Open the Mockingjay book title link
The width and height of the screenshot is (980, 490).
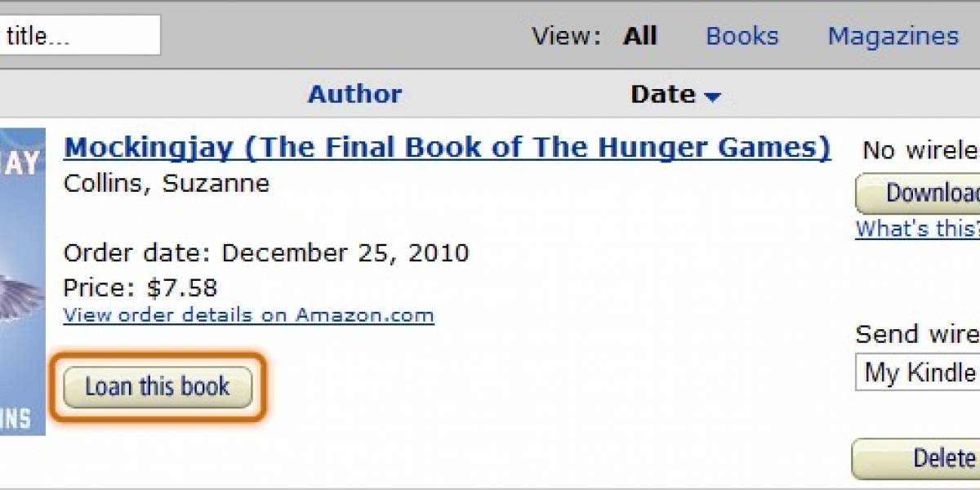[448, 148]
